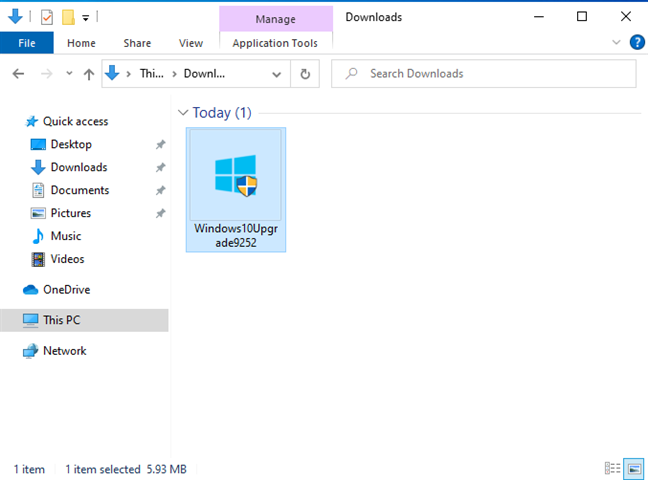Image resolution: width=648 pixels, height=480 pixels.
Task: Click the Quick access star icon
Action: pos(31,122)
